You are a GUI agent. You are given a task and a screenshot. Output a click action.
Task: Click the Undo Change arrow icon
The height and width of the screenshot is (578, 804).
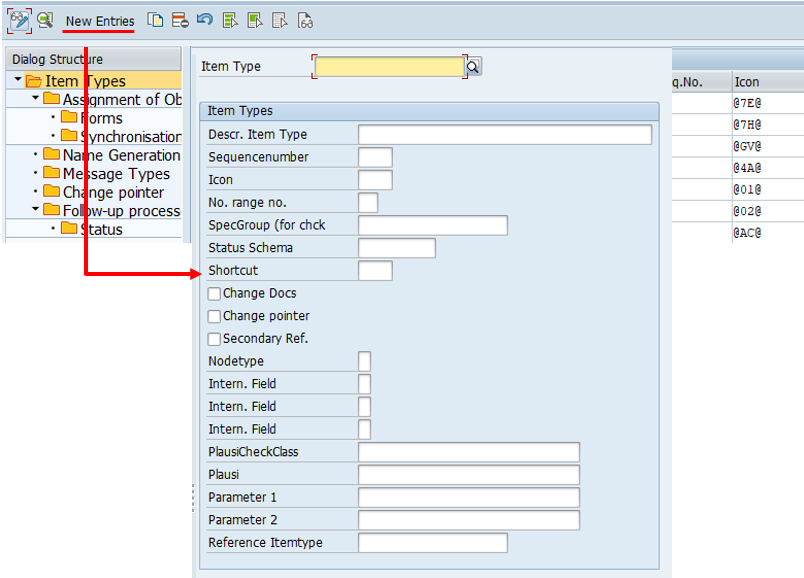(x=205, y=20)
